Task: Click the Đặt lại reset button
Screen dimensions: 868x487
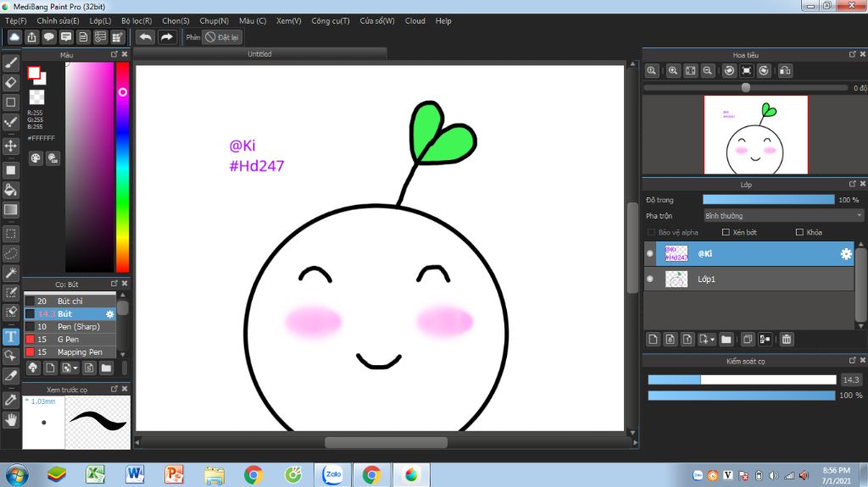Action: pyautogui.click(x=222, y=37)
